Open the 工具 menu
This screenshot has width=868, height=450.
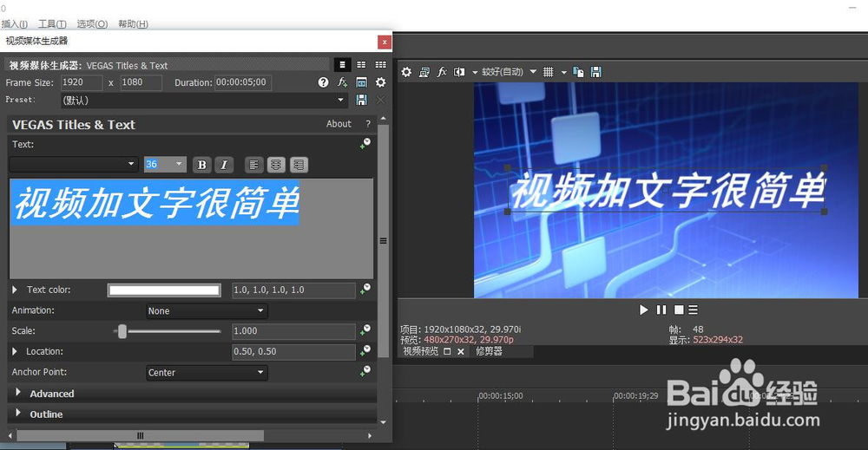[x=52, y=23]
